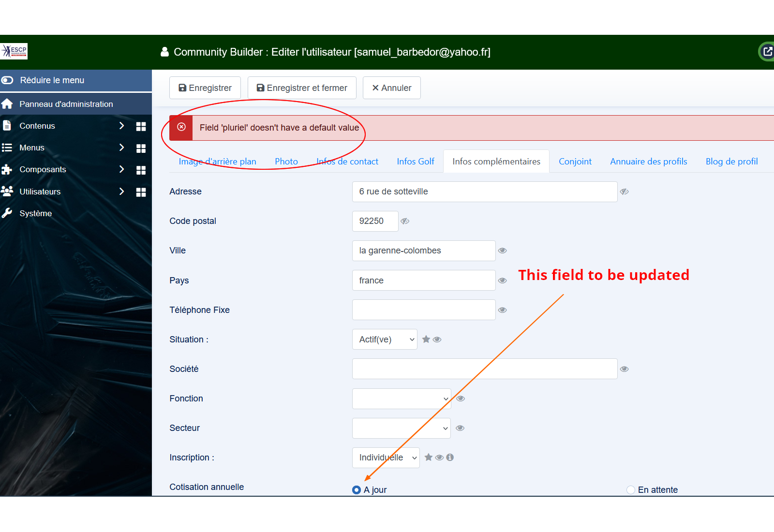Image resolution: width=774 pixels, height=532 pixels.
Task: Open the Secteur dropdown
Action: click(402, 428)
